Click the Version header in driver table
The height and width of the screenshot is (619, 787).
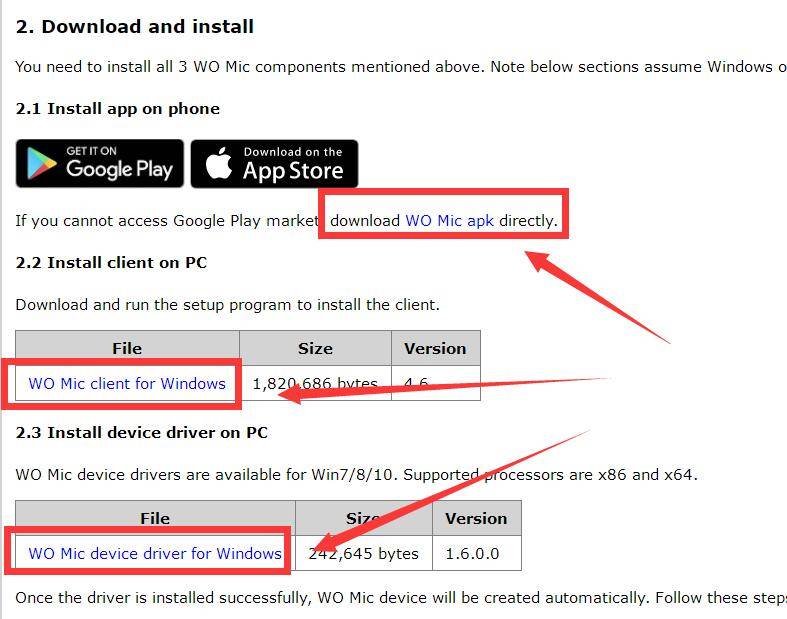(x=476, y=518)
